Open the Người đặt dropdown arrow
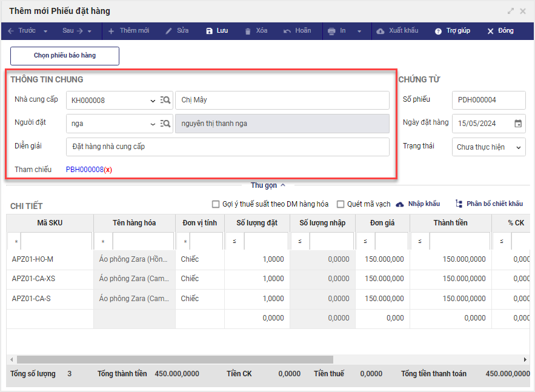The width and height of the screenshot is (535, 392). pos(153,124)
